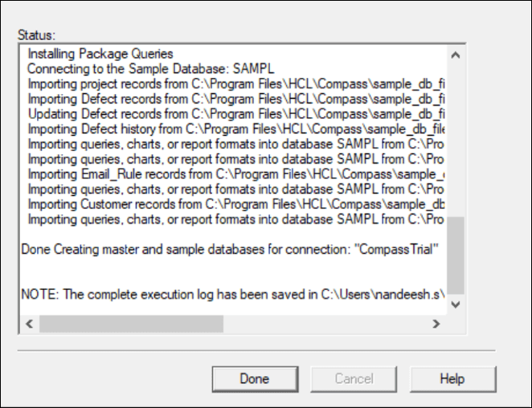Click the "Connecting to the Sample Database" line
Viewport: 532px width, 408px height.
pyautogui.click(x=150, y=69)
